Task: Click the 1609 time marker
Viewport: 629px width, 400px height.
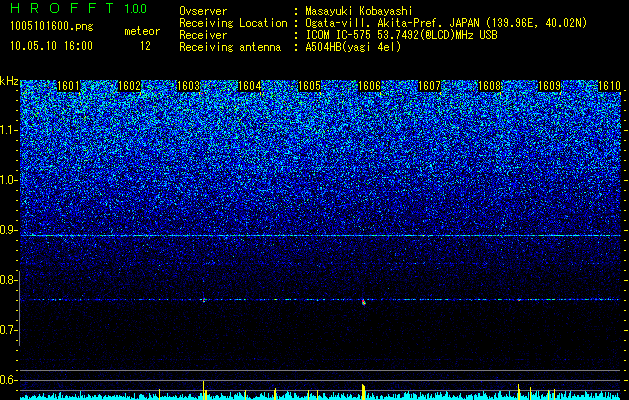Action: click(549, 86)
